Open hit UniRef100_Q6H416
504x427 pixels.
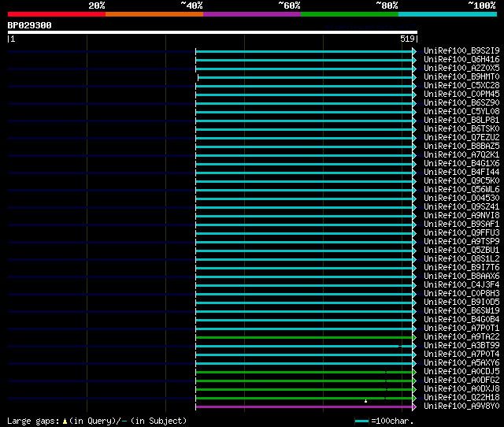[x=461, y=59]
